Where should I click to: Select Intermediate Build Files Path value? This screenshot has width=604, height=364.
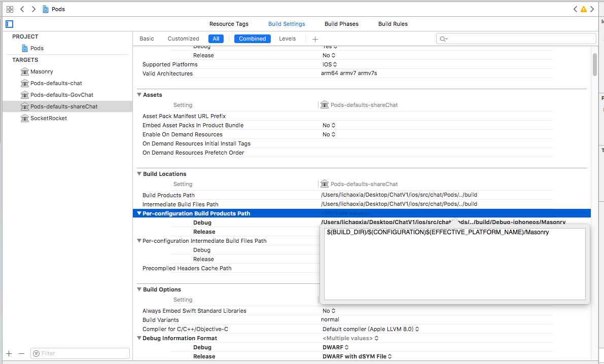pyautogui.click(x=399, y=204)
